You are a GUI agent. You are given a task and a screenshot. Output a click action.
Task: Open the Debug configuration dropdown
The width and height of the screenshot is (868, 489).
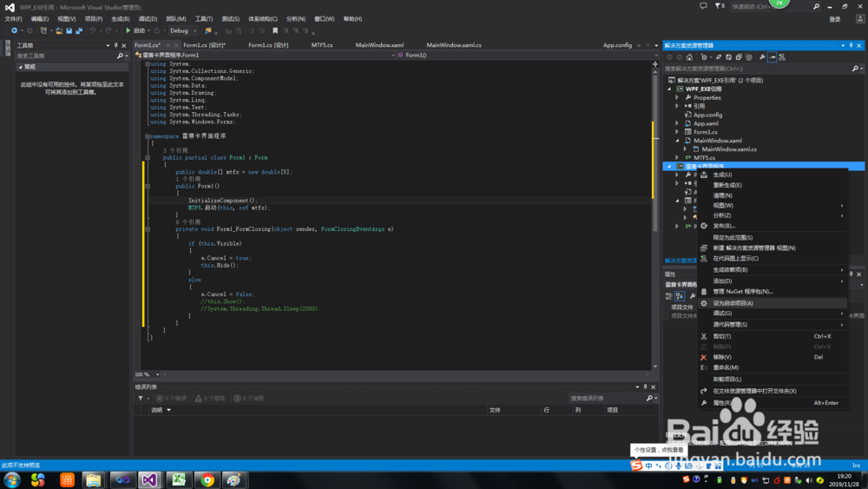[x=182, y=31]
